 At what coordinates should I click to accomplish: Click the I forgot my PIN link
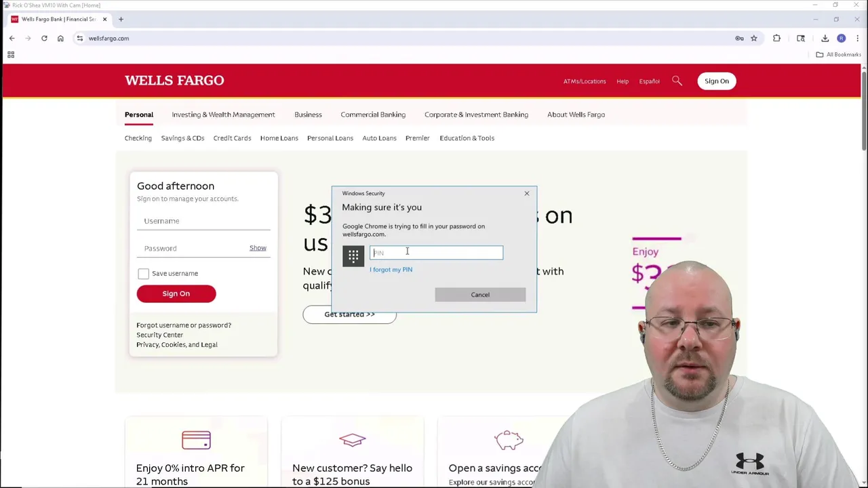(391, 270)
